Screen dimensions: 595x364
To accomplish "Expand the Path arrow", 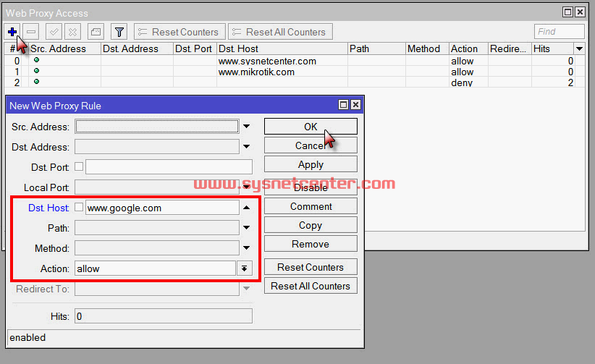I will tap(247, 228).
